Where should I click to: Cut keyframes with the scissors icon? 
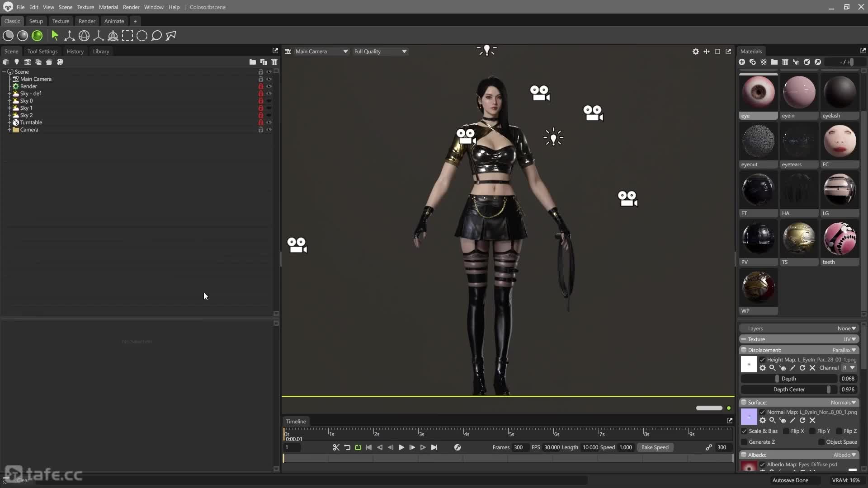(335, 447)
